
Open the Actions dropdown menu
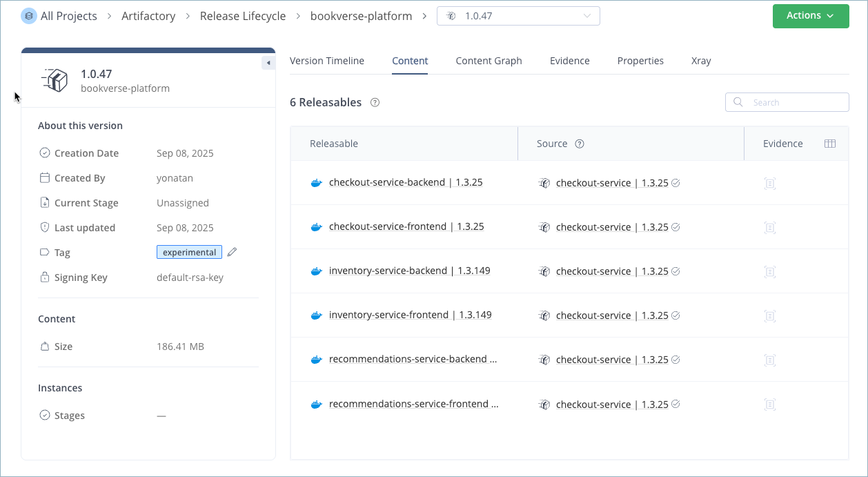click(x=811, y=15)
